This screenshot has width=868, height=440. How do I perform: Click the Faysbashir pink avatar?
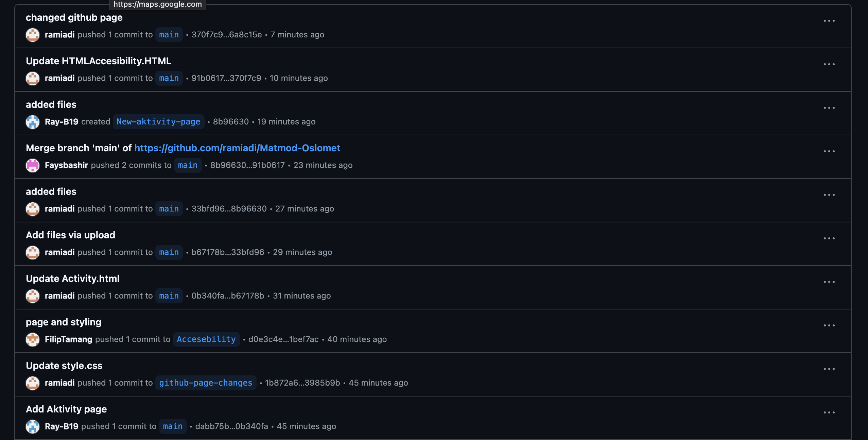click(33, 165)
